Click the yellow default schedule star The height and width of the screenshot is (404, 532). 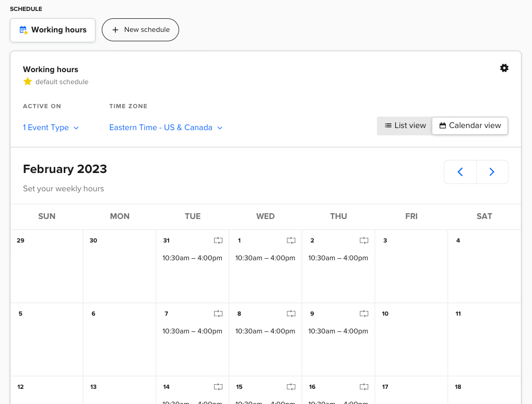pyautogui.click(x=28, y=82)
